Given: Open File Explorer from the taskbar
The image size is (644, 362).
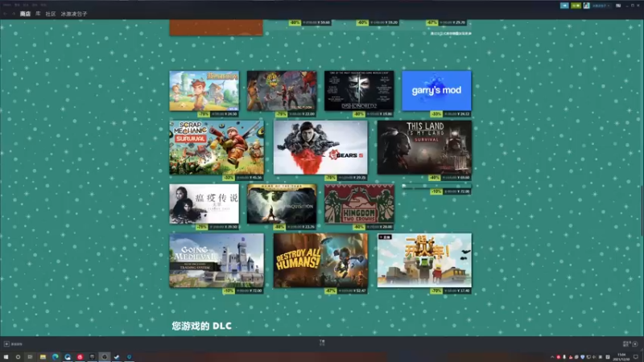Looking at the screenshot, I should 43,357.
